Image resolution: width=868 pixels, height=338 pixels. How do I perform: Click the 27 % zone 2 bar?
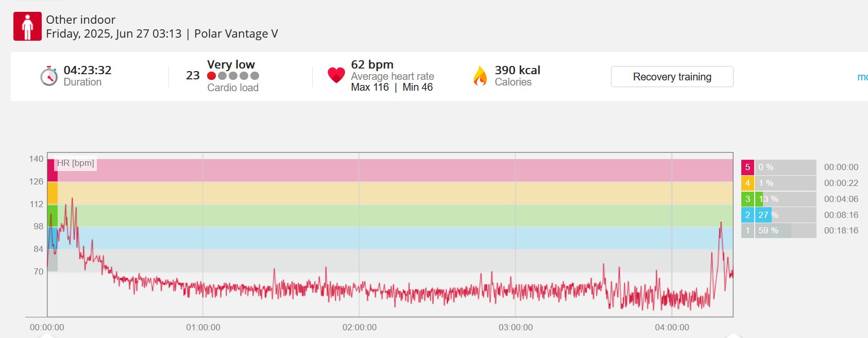click(x=786, y=215)
